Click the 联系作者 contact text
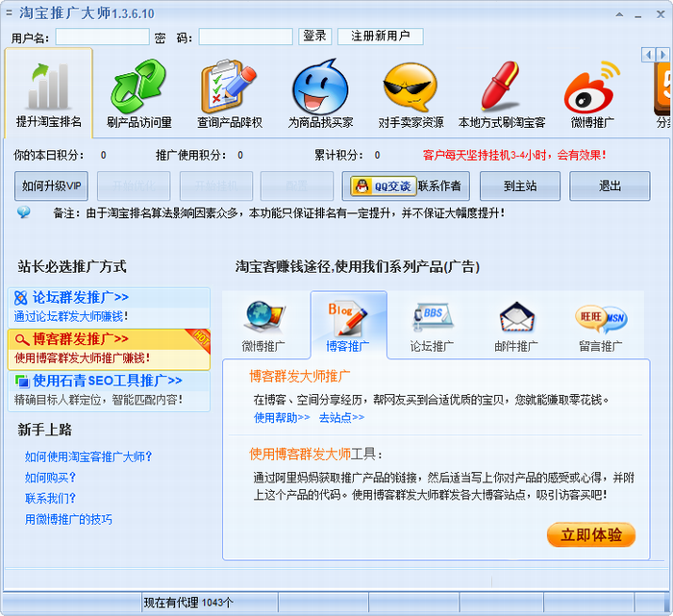Viewport: 673px width, 616px height. click(x=439, y=186)
